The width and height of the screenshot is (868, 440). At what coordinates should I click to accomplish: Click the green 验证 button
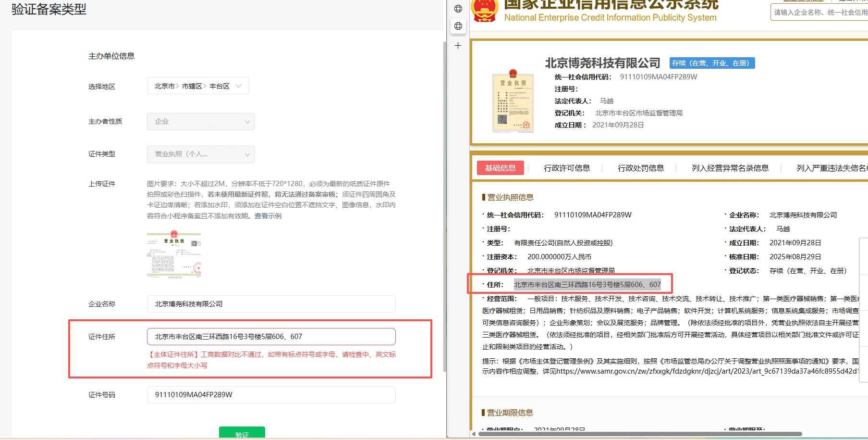242,432
